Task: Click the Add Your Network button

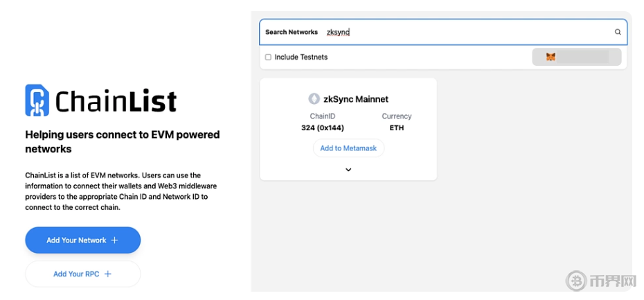Action: coord(82,240)
